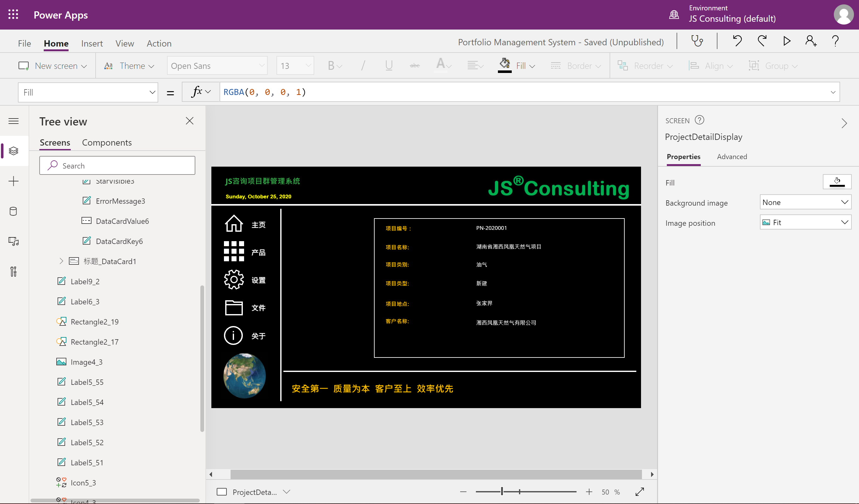Open the Fill property selector dropdown
The image size is (859, 504).
click(x=88, y=92)
